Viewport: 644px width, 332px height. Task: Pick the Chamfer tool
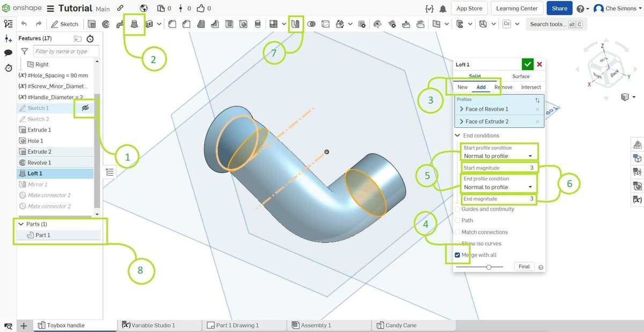[x=187, y=24]
